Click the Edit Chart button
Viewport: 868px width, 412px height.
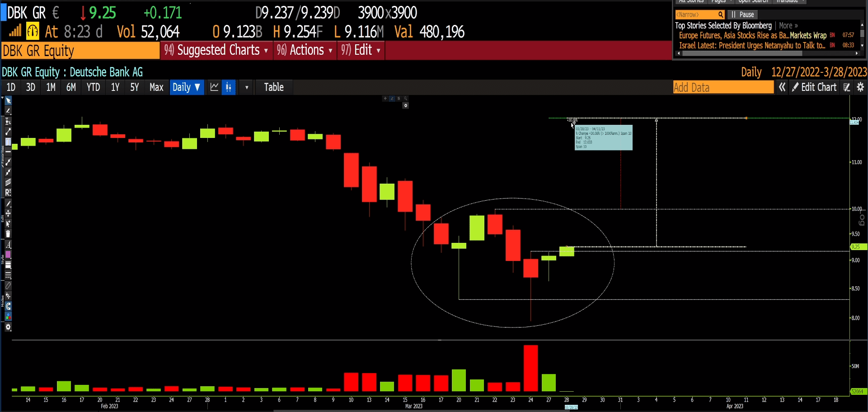pos(815,87)
